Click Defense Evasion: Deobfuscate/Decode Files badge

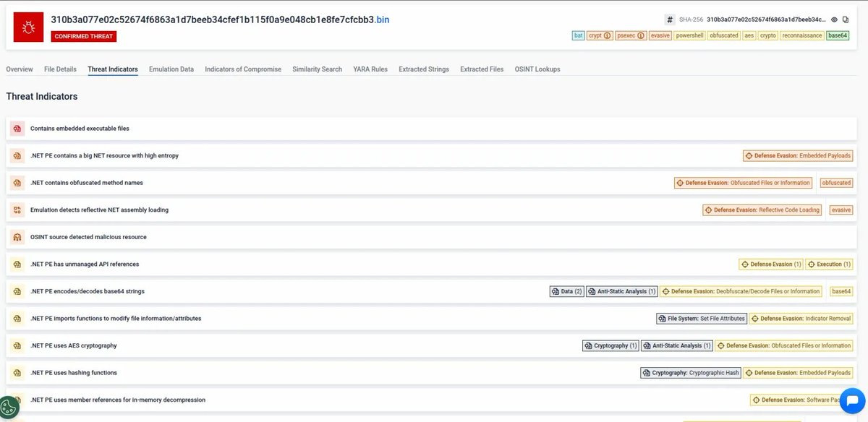[741, 291]
